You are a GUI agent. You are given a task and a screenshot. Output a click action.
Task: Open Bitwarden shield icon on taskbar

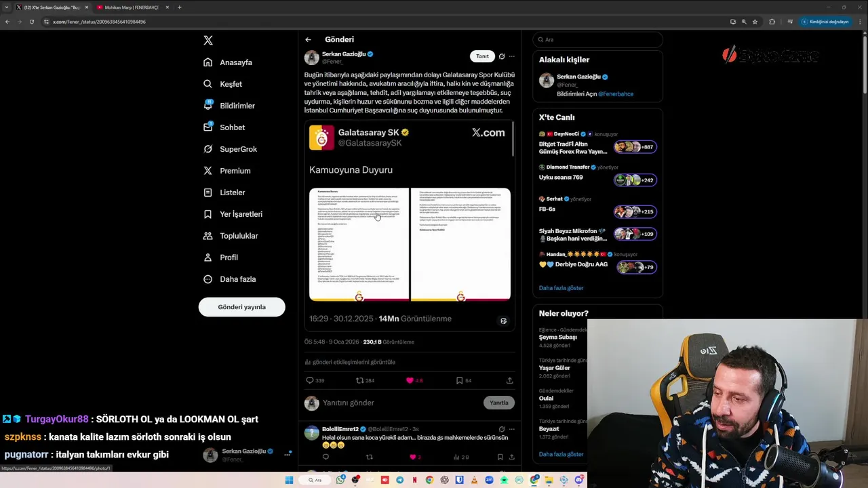[x=459, y=480]
